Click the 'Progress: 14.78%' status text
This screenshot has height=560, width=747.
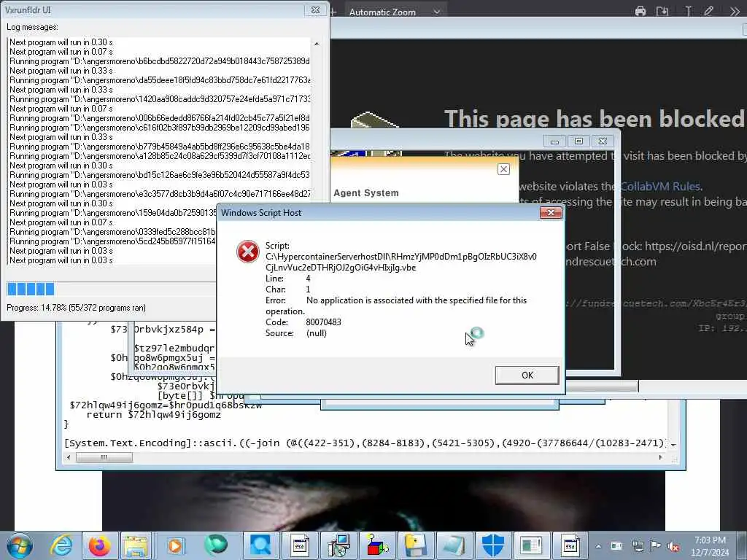(76, 308)
